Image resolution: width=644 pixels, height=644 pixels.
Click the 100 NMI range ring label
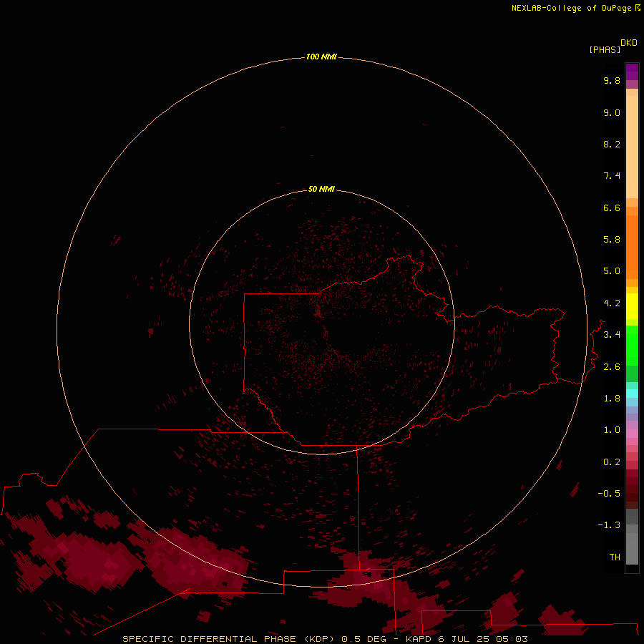(x=321, y=57)
